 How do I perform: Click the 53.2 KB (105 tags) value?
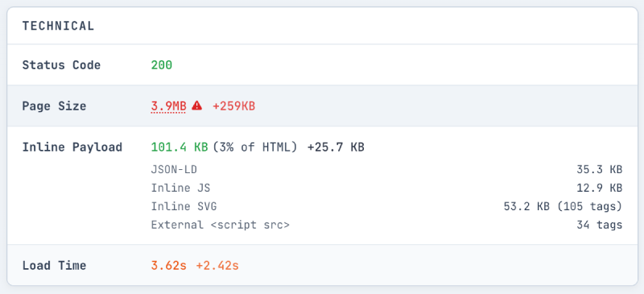(563, 206)
